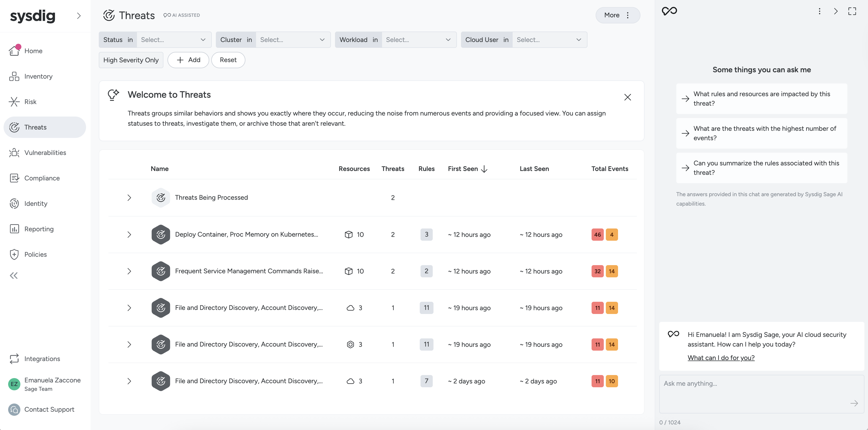The height and width of the screenshot is (430, 868).
Task: Expand Deploy Container, Proc Memory row
Action: point(129,234)
